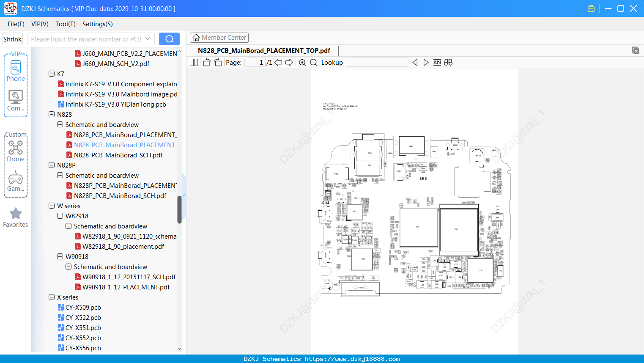Open Tool(T) menu

[66, 24]
